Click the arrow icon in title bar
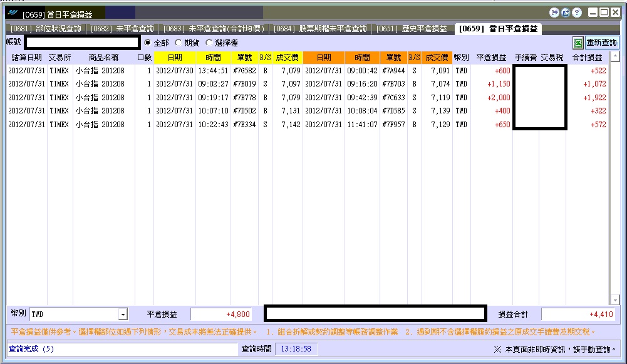The image size is (627, 364). (554, 13)
